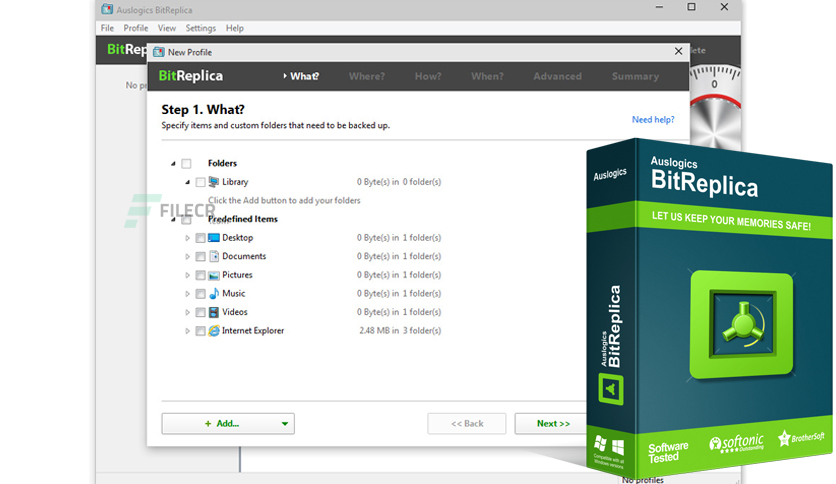
Task: Click the Music note icon
Action: [214, 294]
